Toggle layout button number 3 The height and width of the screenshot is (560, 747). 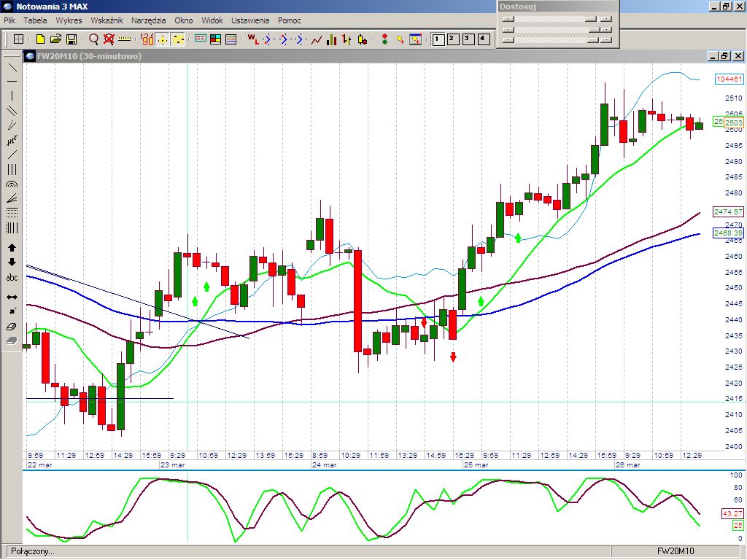(x=467, y=39)
